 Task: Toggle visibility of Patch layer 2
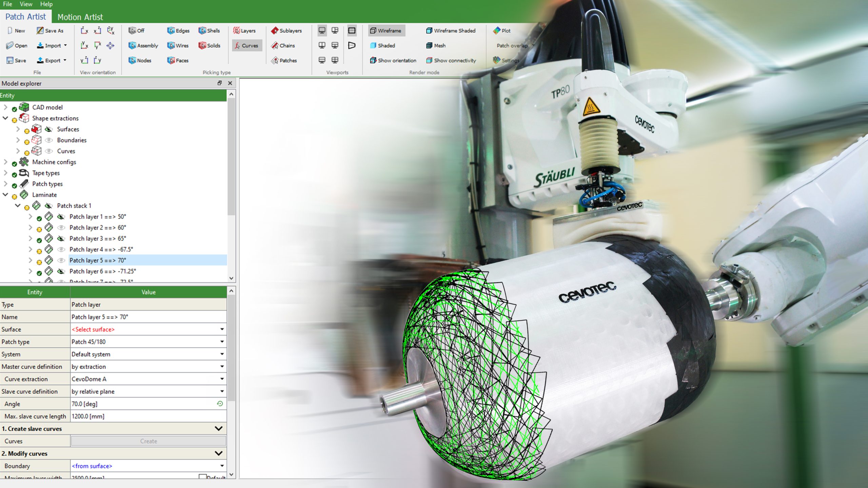[x=61, y=227]
